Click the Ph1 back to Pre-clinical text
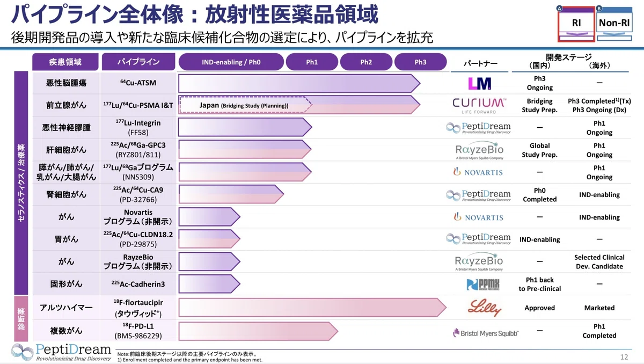Image resolution: width=644 pixels, height=364 pixels. click(x=539, y=285)
